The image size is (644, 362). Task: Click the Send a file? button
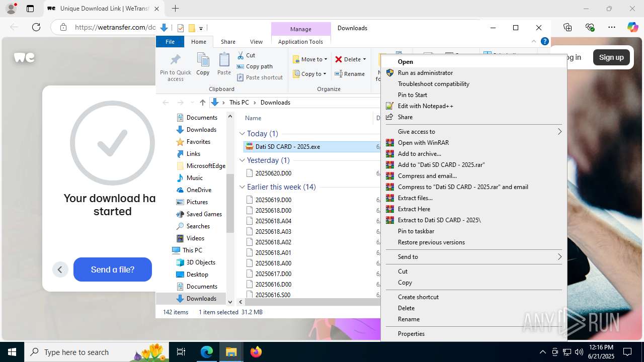pos(113,269)
